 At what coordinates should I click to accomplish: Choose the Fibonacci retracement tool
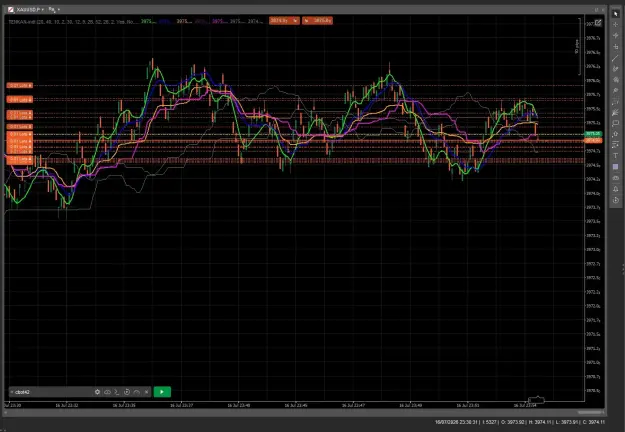pyautogui.click(x=615, y=102)
